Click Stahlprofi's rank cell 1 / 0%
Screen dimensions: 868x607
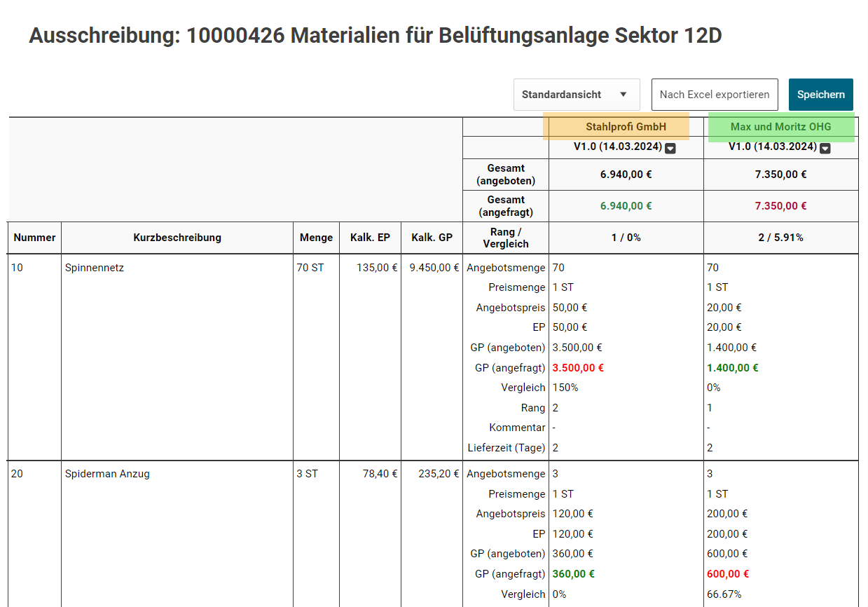626,238
